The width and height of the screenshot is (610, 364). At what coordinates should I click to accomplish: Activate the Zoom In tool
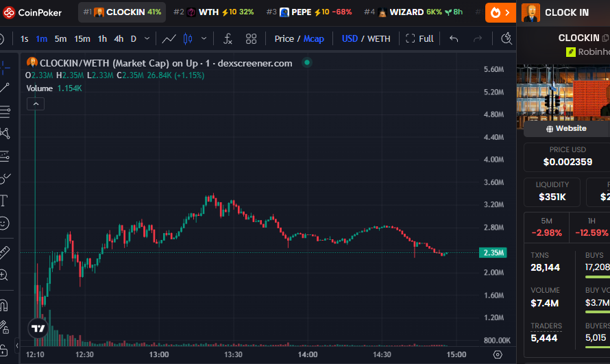tap(4, 276)
